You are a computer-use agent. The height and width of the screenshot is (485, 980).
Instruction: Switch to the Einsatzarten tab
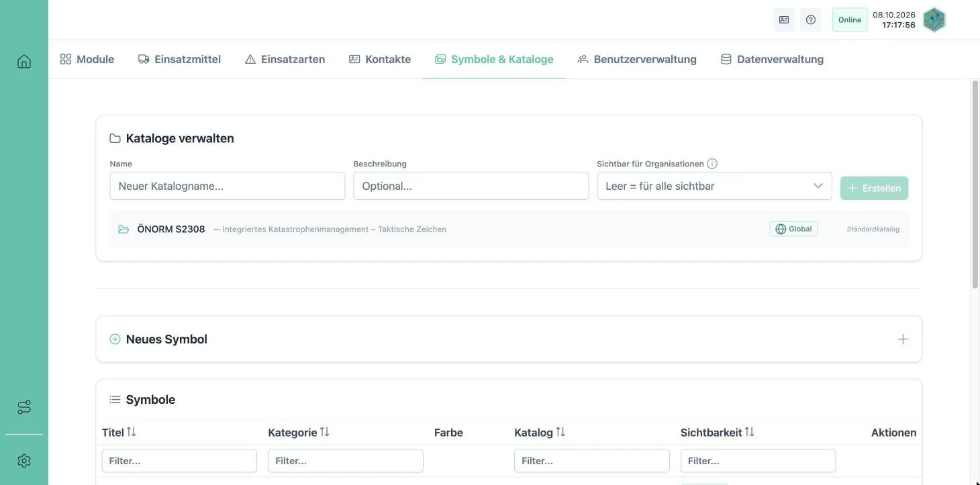click(285, 59)
